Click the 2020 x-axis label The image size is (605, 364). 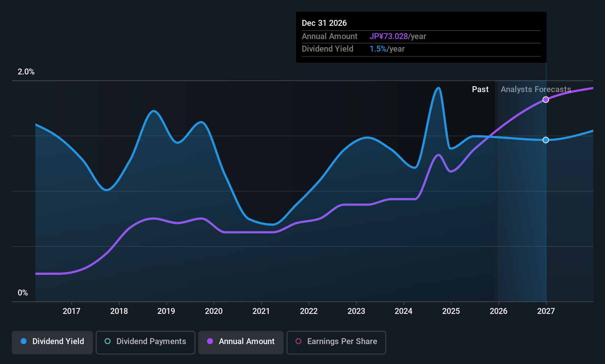click(x=214, y=311)
